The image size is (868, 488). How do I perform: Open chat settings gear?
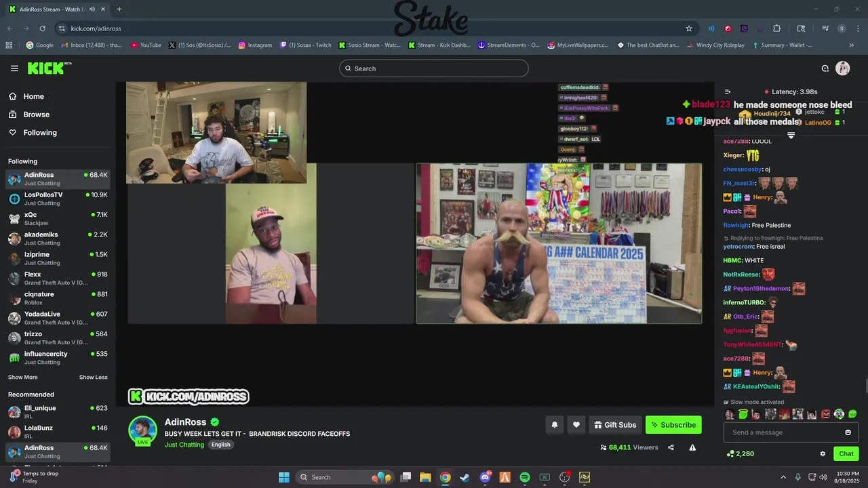tap(823, 453)
